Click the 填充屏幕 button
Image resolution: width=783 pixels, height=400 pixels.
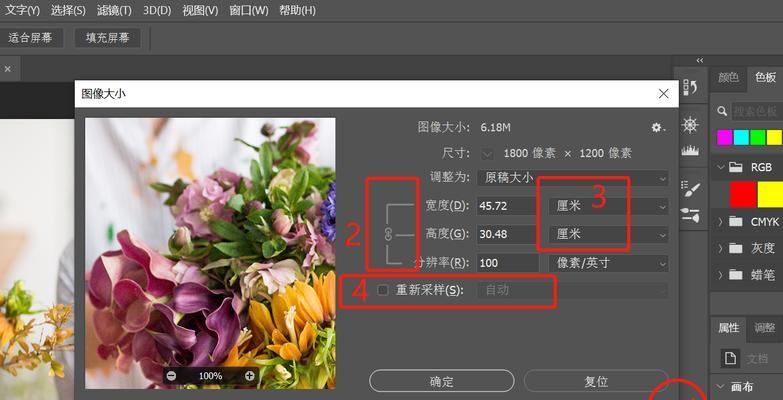(x=107, y=38)
